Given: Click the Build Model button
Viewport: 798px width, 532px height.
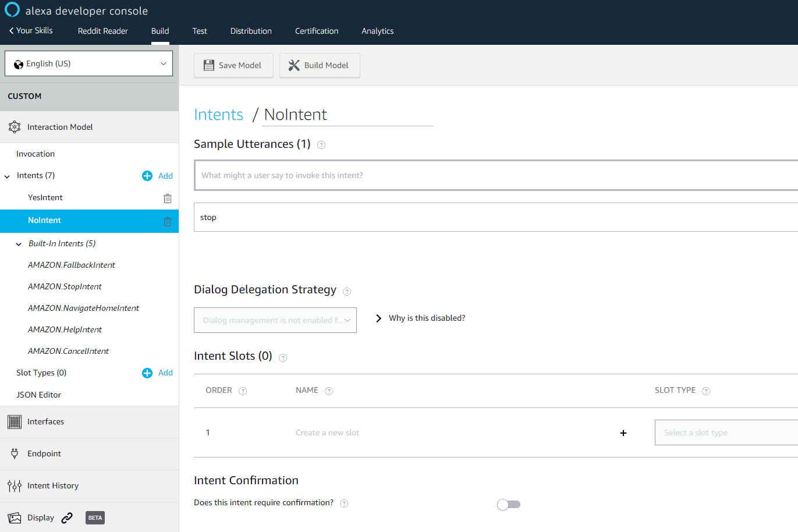Looking at the screenshot, I should 320,65.
